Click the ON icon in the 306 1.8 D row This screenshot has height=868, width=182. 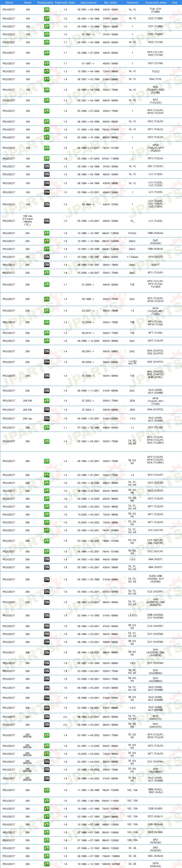[x=47, y=559]
